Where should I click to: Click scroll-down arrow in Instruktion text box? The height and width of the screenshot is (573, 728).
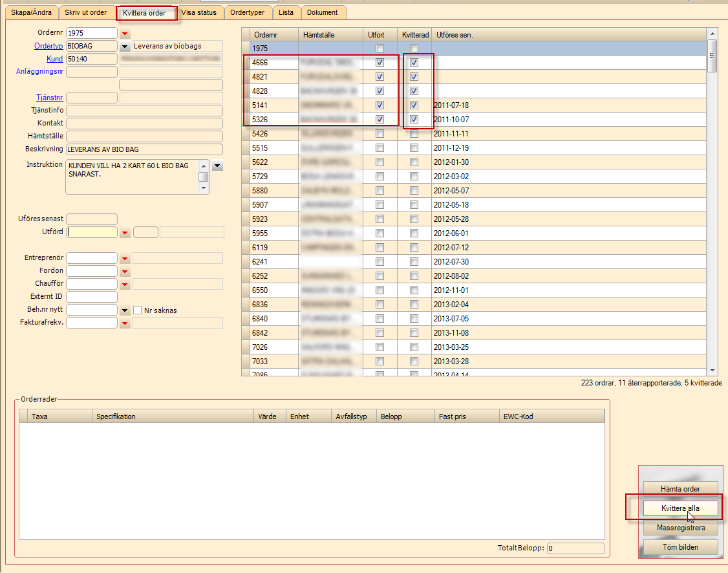[x=204, y=188]
